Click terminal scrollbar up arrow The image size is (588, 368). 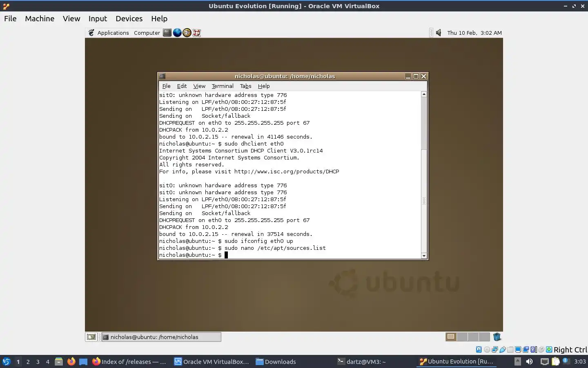click(x=424, y=94)
